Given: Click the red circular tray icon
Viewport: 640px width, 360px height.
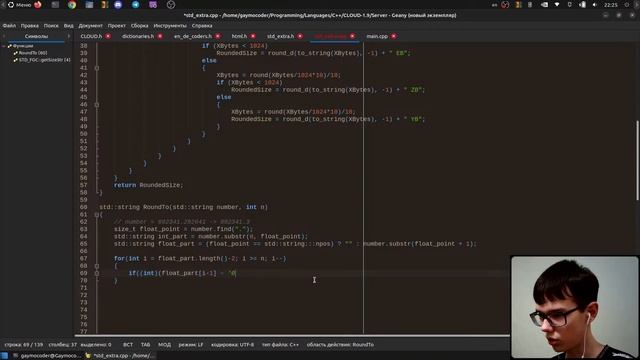Looking at the screenshot, I should pos(505,5).
